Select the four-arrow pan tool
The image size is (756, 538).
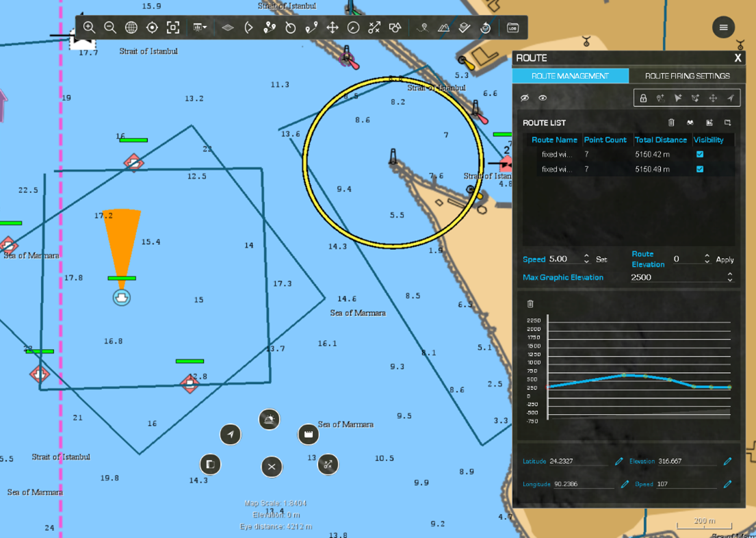[x=333, y=27]
